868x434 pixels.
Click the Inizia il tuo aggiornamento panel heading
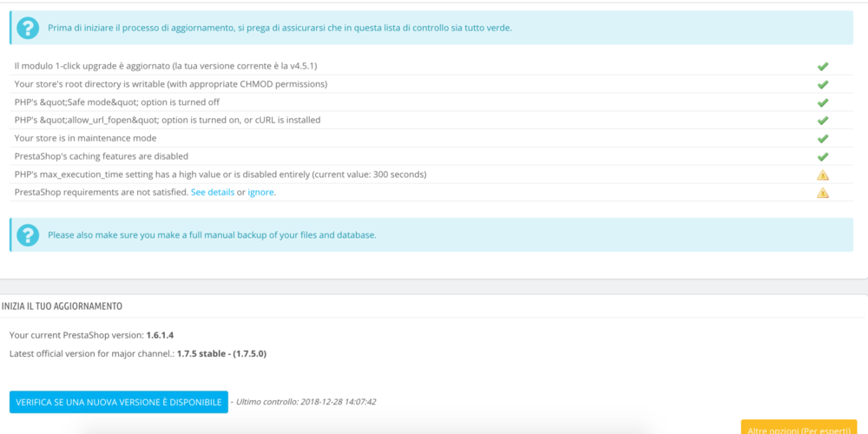tap(62, 306)
